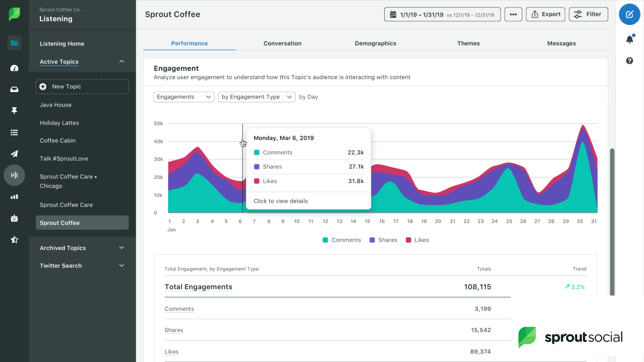Switch to the Performance tab
Screen dimensions: 644x362
(x=189, y=43)
